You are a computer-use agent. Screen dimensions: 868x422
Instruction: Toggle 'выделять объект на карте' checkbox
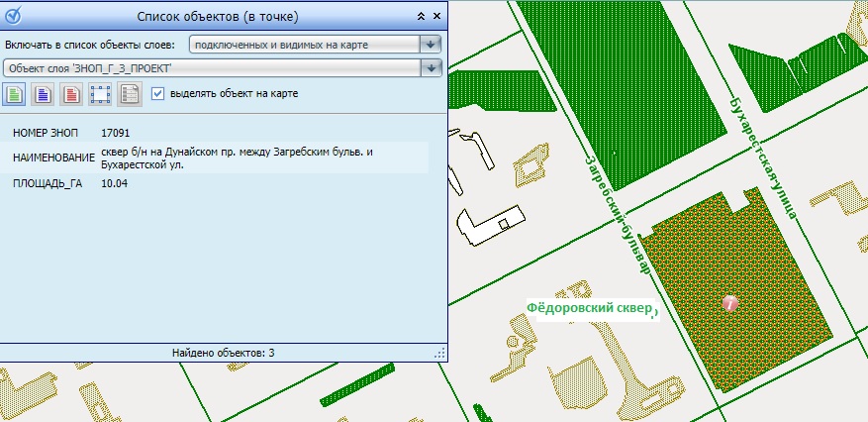157,94
